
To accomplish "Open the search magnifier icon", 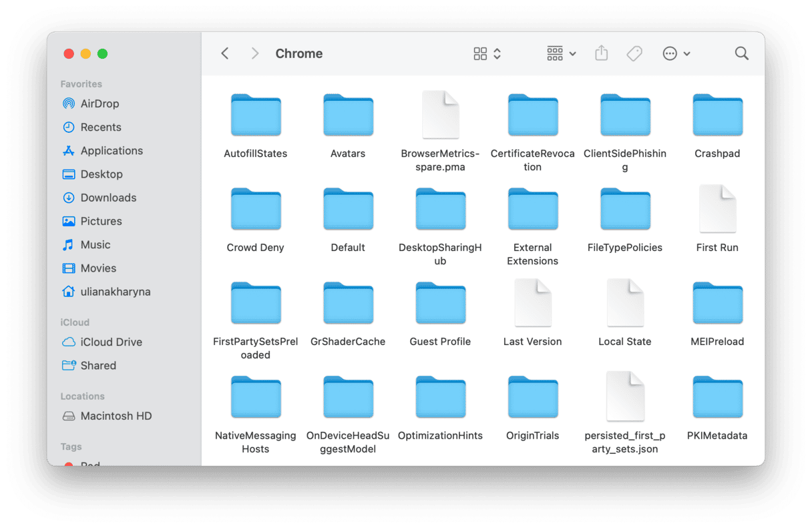I will 741,53.
